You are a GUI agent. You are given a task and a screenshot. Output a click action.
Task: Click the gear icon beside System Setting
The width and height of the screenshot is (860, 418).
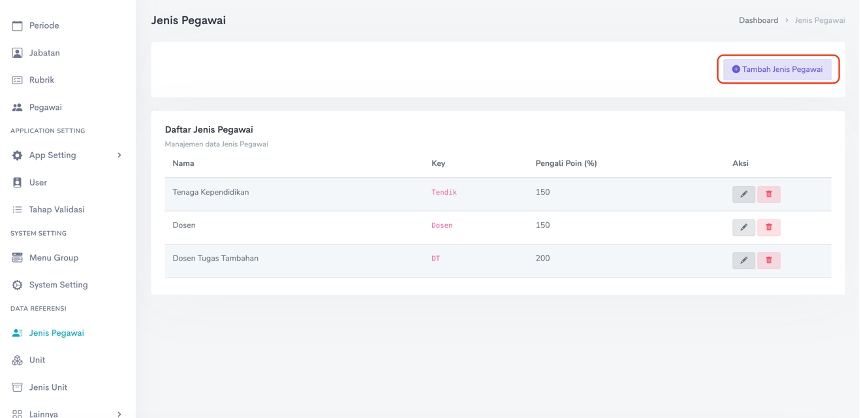[17, 285]
